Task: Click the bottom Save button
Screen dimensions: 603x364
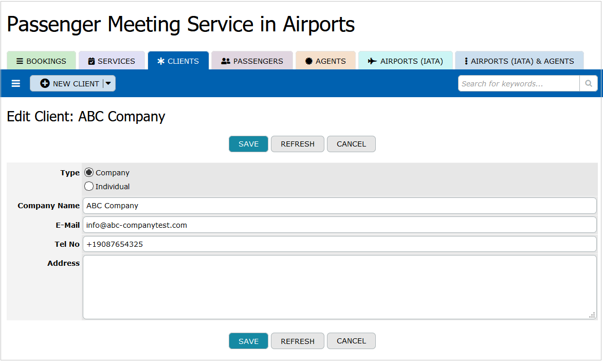Action: click(x=248, y=341)
